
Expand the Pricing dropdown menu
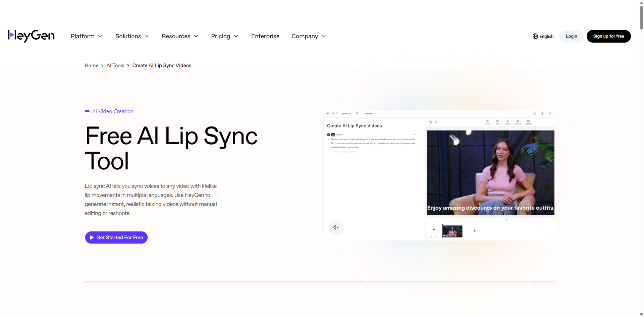[224, 36]
